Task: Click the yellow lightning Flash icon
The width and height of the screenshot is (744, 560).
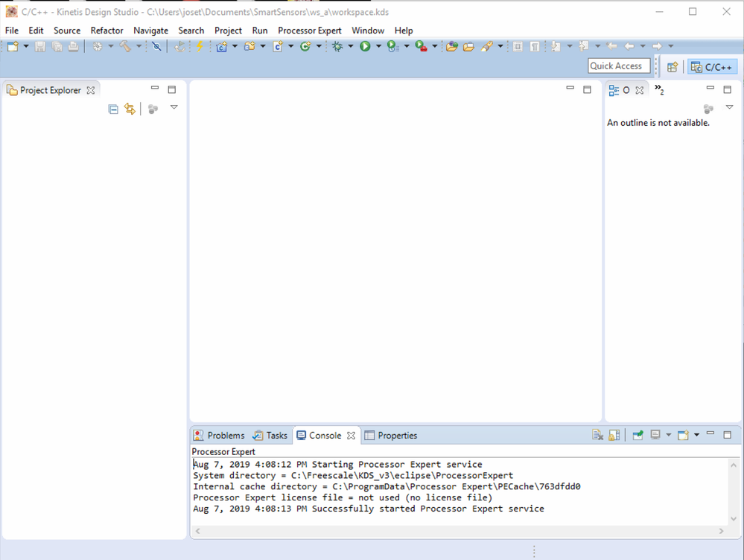Action: coord(200,46)
